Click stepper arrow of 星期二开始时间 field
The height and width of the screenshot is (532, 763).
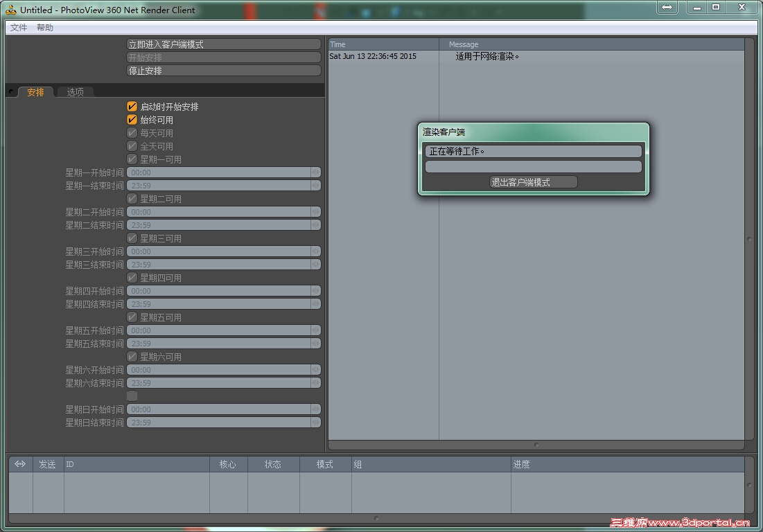coord(316,211)
